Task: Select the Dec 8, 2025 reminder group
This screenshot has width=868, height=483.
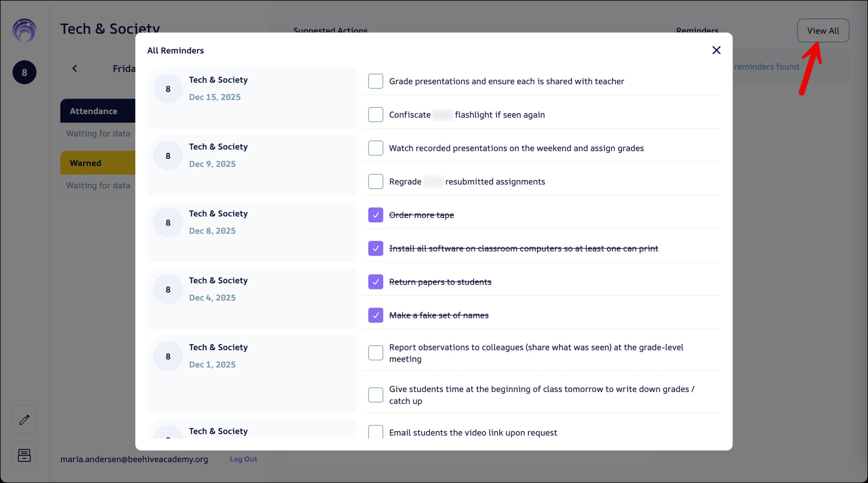Action: coord(252,232)
